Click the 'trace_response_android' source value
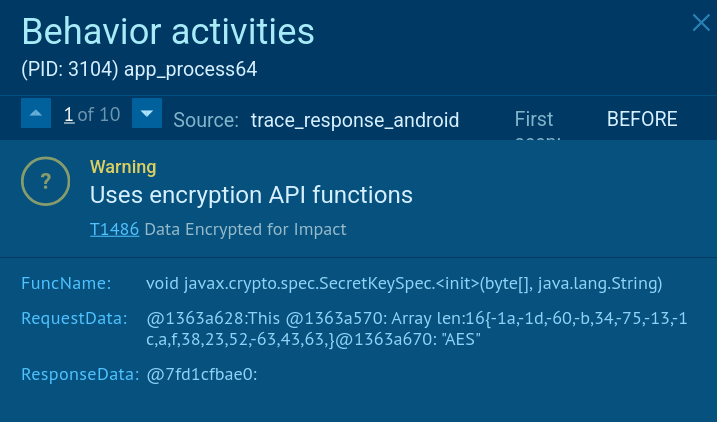The height and width of the screenshot is (422, 717). click(x=355, y=120)
